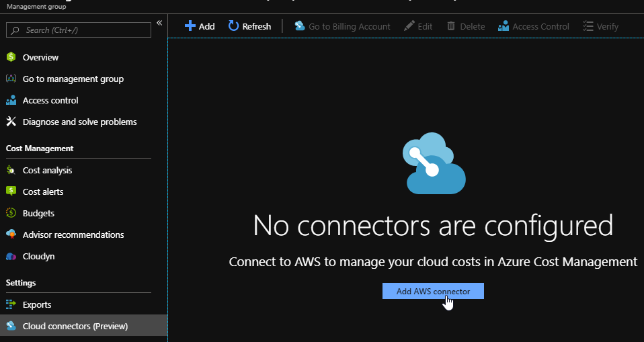
Task: Select Advisor recommendations in sidebar
Action: pos(73,234)
